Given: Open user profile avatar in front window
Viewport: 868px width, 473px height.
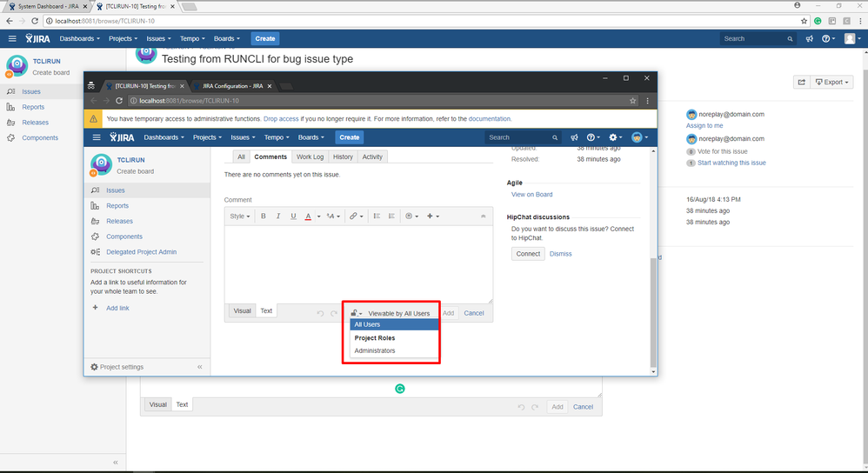Looking at the screenshot, I should pyautogui.click(x=638, y=137).
